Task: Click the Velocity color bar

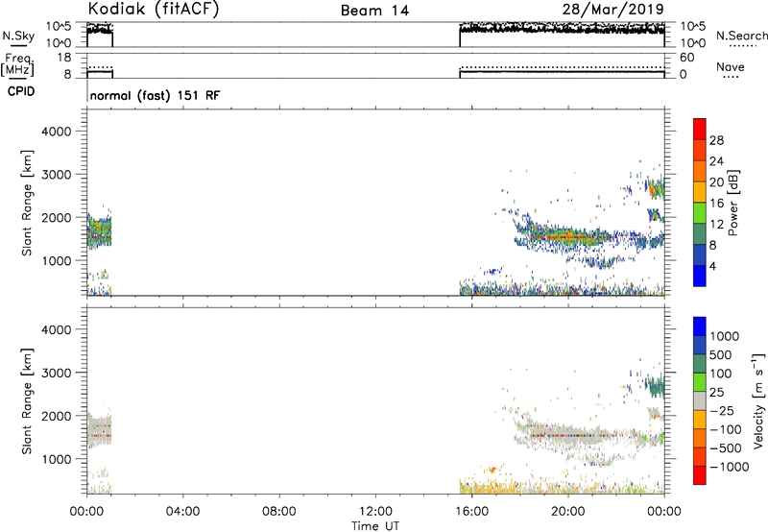Action: pos(700,400)
